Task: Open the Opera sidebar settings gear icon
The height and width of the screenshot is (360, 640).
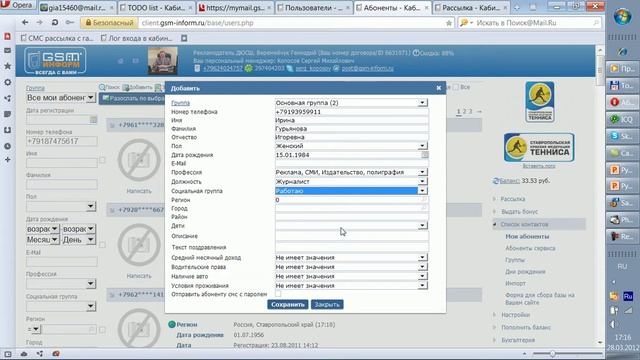Action: click(x=7, y=82)
